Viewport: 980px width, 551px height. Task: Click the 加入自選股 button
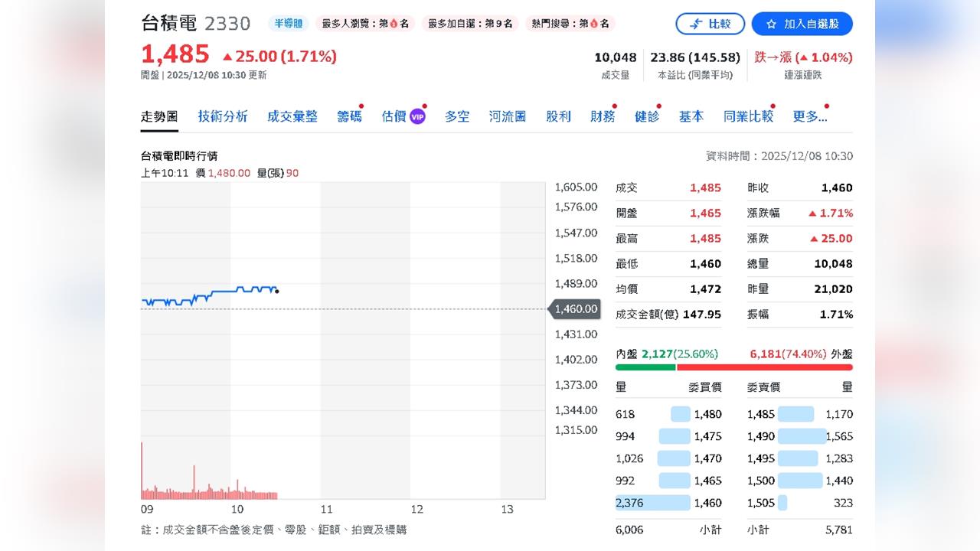click(x=802, y=24)
